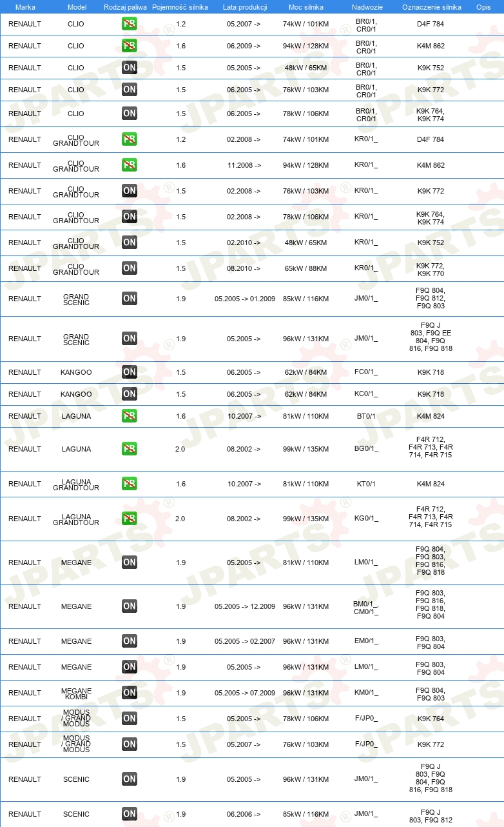Viewport: 504px width, 827px height.
Task: Click the petrol icon for Clio Grandtour 1.6 11.2008
Action: 129,165
